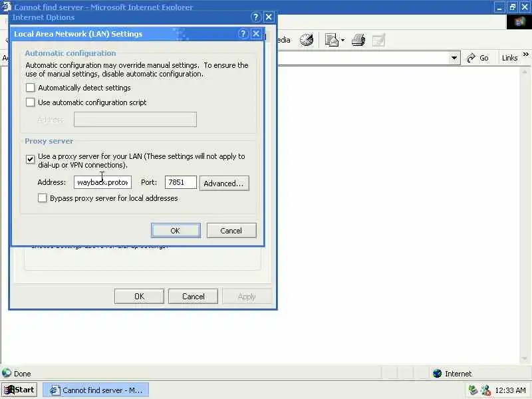The width and height of the screenshot is (532, 399).
Task: Click the Media toolbar label
Action: [x=284, y=40]
